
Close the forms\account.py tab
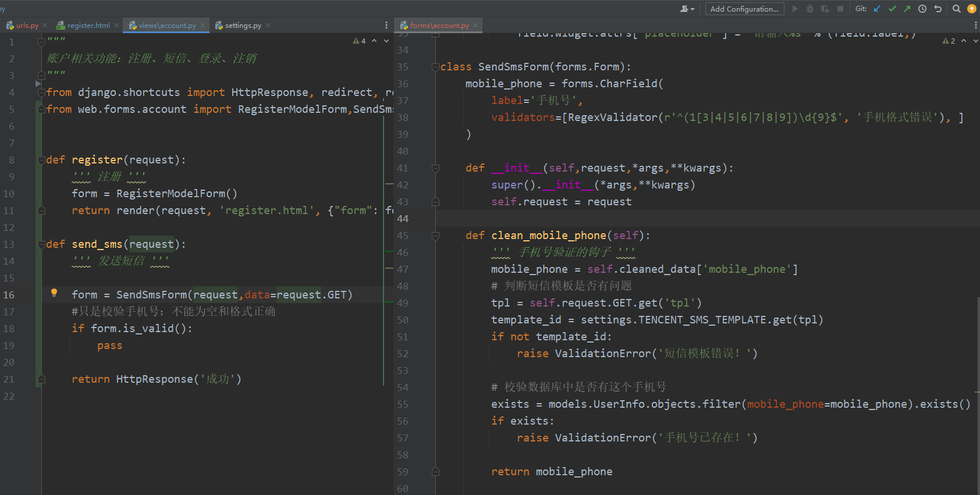475,25
